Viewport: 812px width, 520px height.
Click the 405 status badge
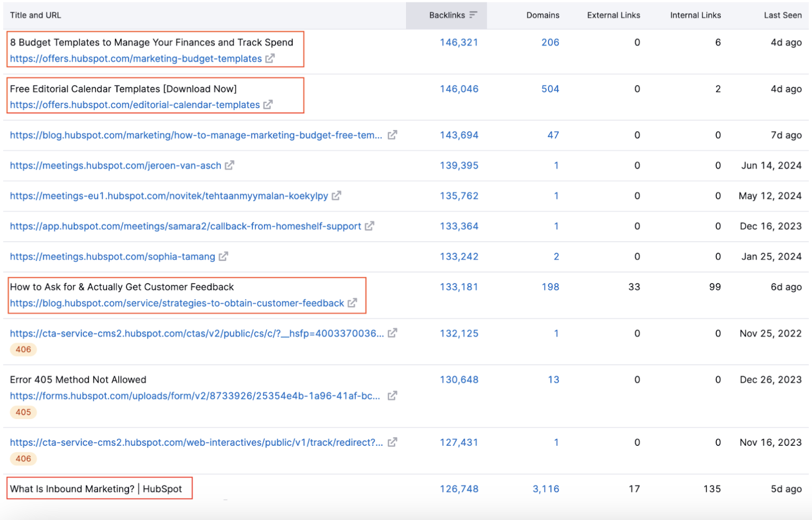[23, 412]
